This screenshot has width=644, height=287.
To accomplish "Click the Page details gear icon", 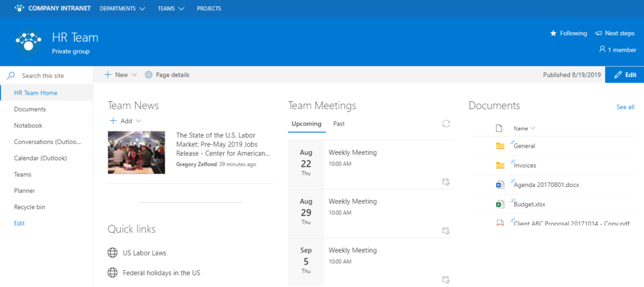I will pos(148,75).
